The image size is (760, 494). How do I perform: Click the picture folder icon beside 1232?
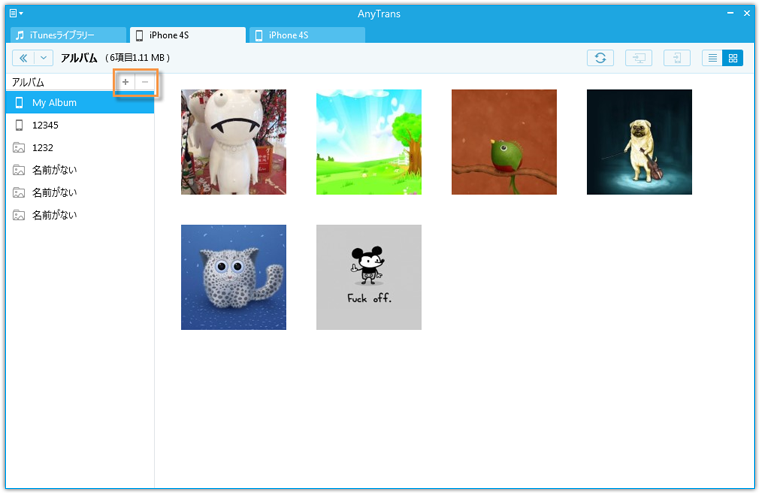click(19, 147)
